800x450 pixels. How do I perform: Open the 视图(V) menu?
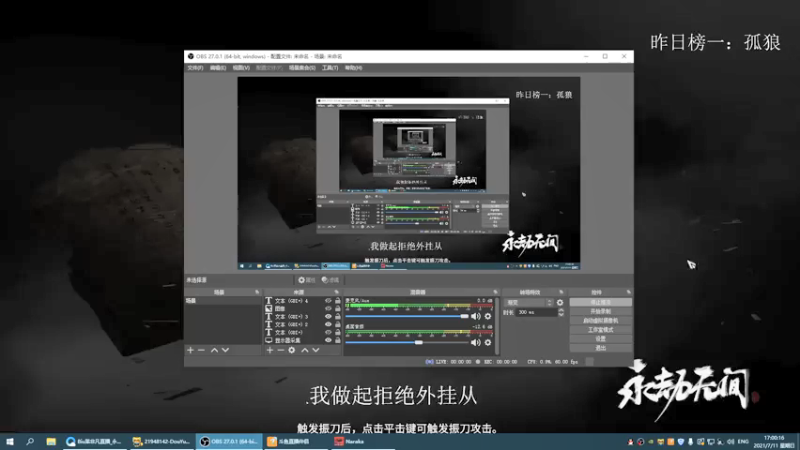(x=241, y=68)
